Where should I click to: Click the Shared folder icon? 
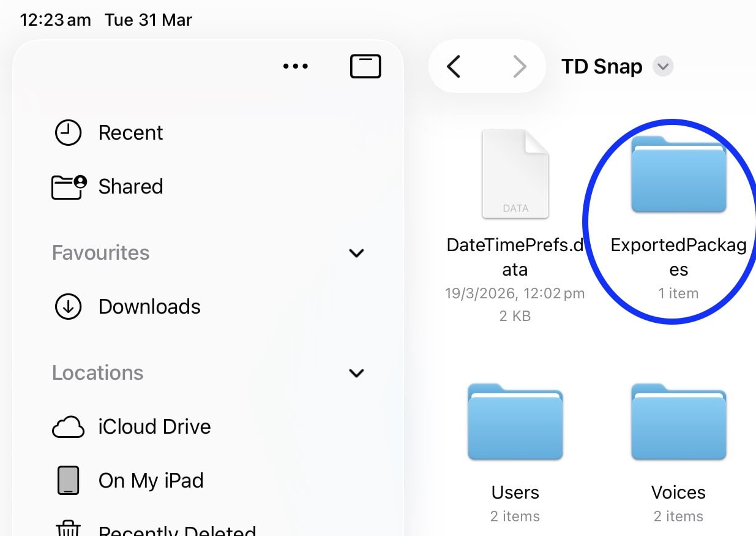pyautogui.click(x=68, y=186)
